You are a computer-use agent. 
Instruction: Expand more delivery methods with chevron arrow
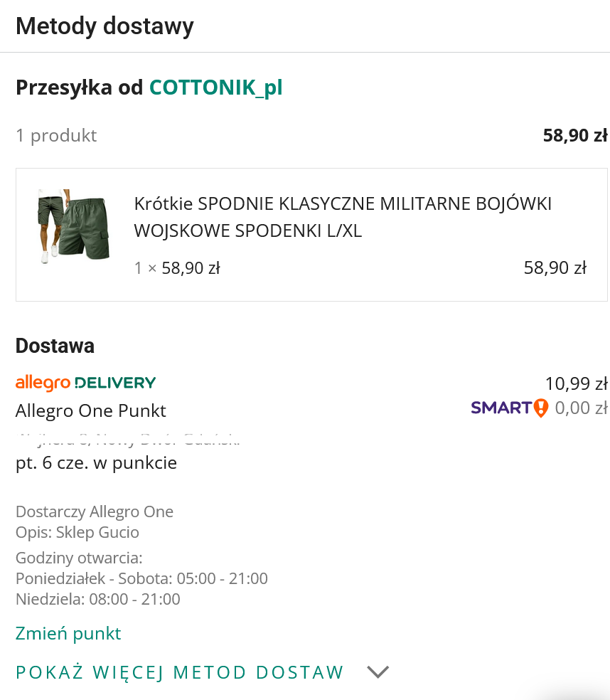pos(378,672)
